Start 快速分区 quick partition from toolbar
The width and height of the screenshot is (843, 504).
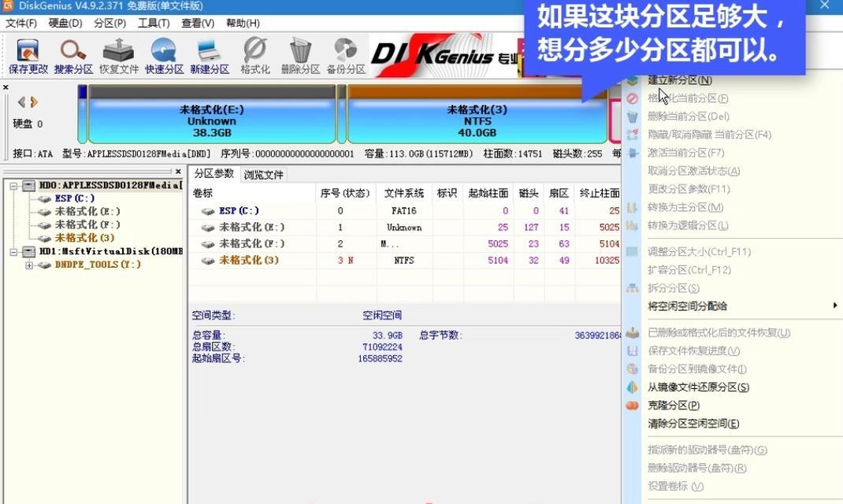[x=164, y=56]
